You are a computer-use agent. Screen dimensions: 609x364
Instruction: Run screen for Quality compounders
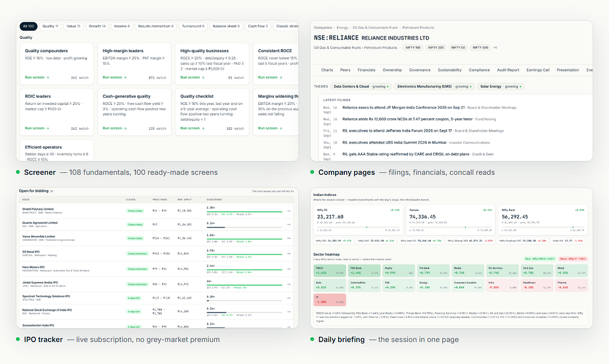click(37, 78)
